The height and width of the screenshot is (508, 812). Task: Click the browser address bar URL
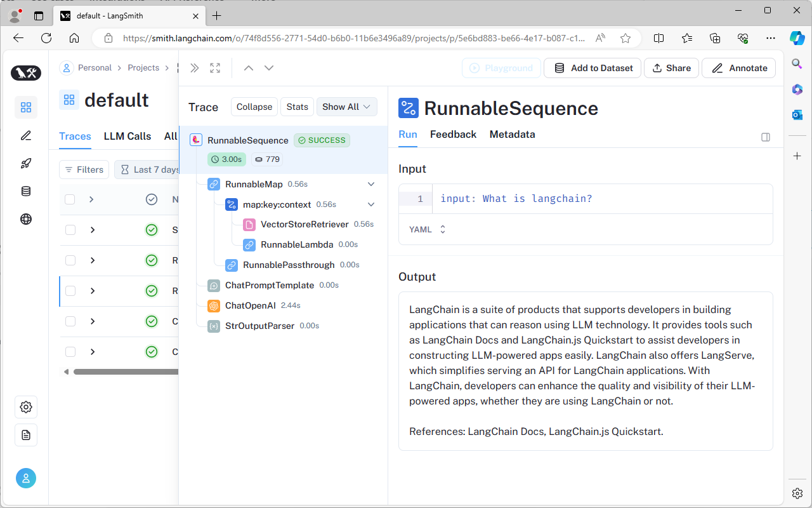pyautogui.click(x=354, y=38)
